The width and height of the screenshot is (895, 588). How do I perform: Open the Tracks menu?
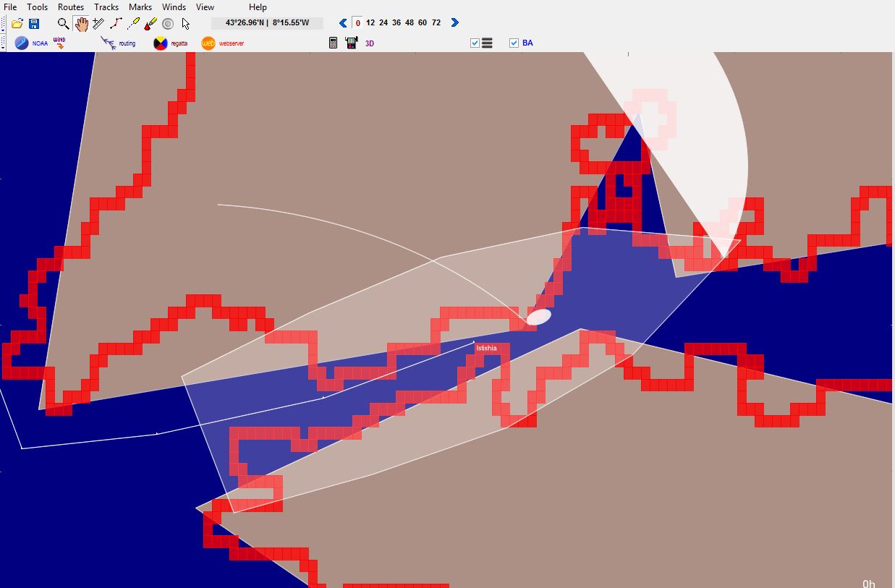coord(106,7)
